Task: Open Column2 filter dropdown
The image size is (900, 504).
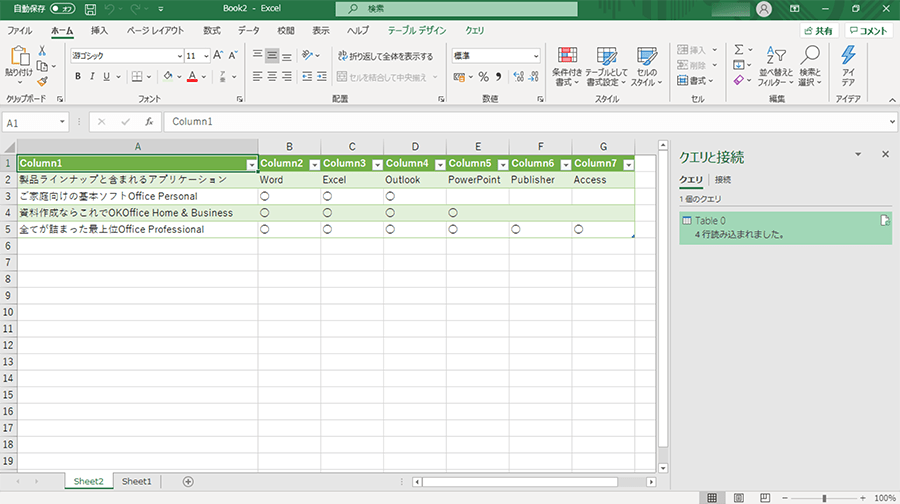Action: point(315,165)
